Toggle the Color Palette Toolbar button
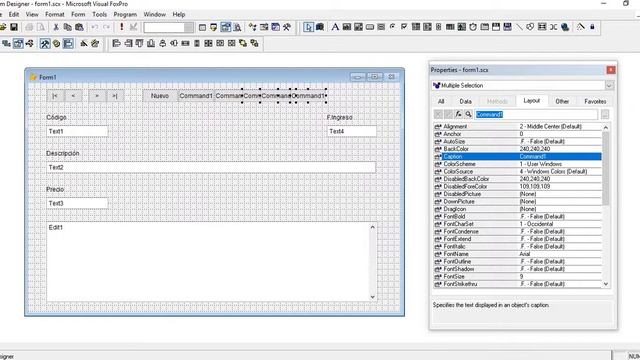Image resolution: width=640 pixels, height=360 pixels. [56, 43]
